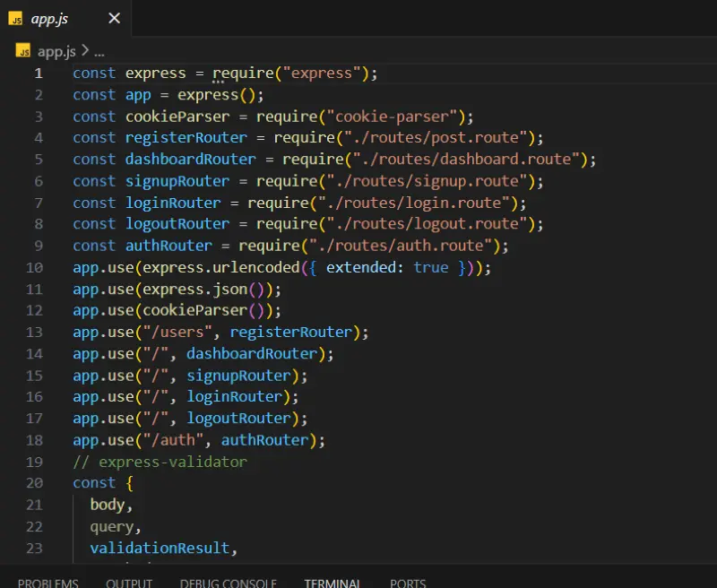Open the PROBLEMS panel
This screenshot has height=588, width=717.
(47, 583)
